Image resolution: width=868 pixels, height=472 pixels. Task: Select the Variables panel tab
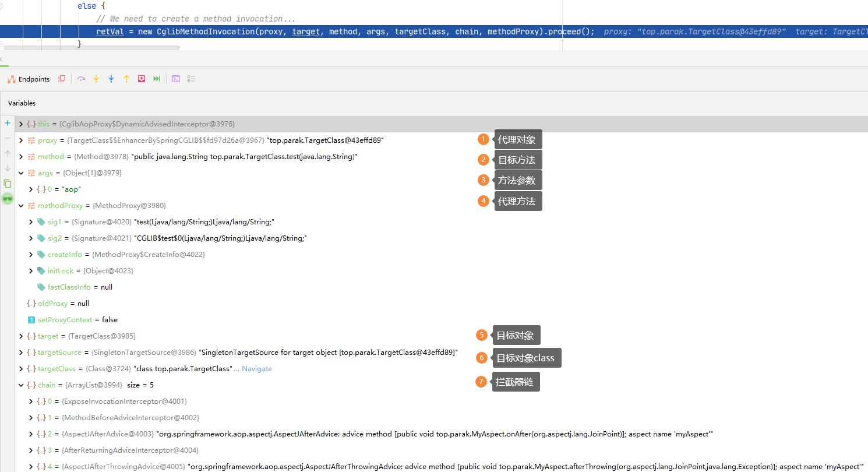22,103
